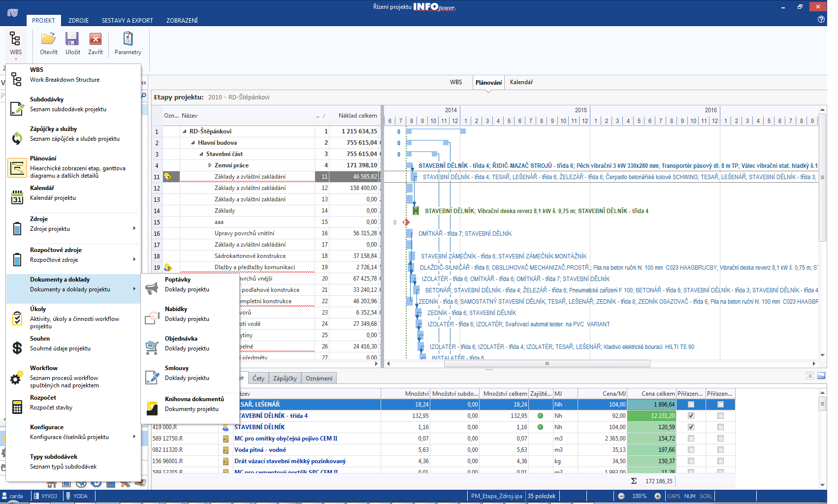The width and height of the screenshot is (838, 504).
Task: Click the Zavřít close project icon
Action: [95, 39]
